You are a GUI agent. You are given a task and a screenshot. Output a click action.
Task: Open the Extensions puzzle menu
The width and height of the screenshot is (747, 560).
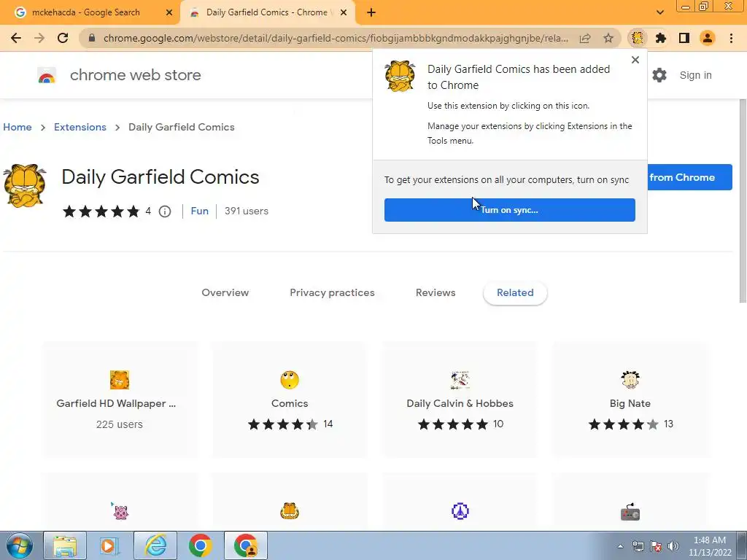coord(661,38)
